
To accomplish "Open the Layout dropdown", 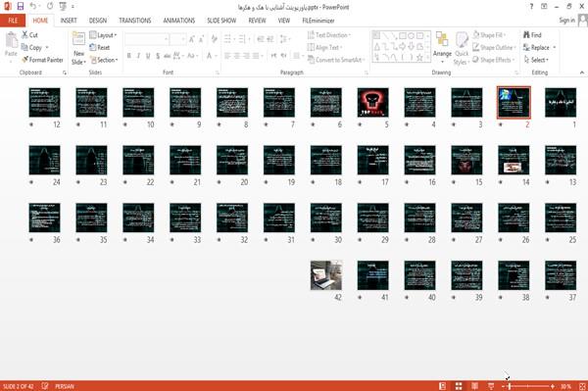I will [x=103, y=35].
